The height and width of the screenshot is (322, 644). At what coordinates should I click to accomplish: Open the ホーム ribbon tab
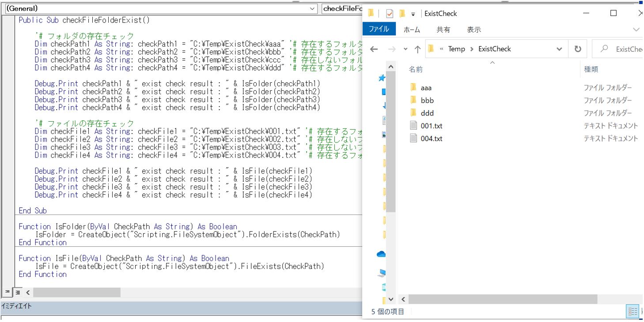412,30
